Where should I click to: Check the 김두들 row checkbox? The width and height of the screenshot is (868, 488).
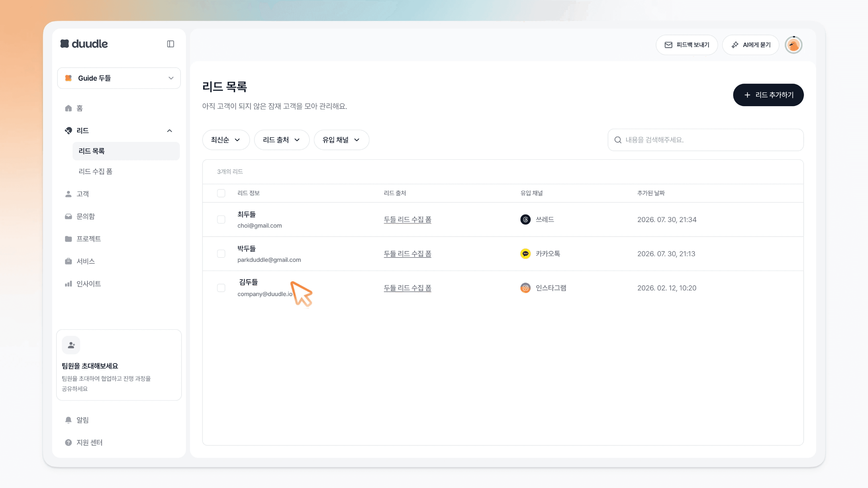pyautogui.click(x=221, y=288)
